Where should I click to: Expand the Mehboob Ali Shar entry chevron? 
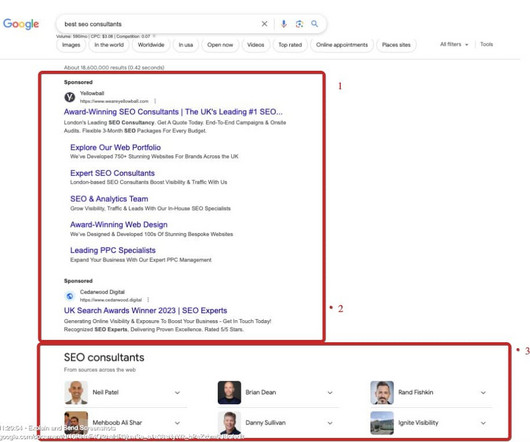click(177, 423)
